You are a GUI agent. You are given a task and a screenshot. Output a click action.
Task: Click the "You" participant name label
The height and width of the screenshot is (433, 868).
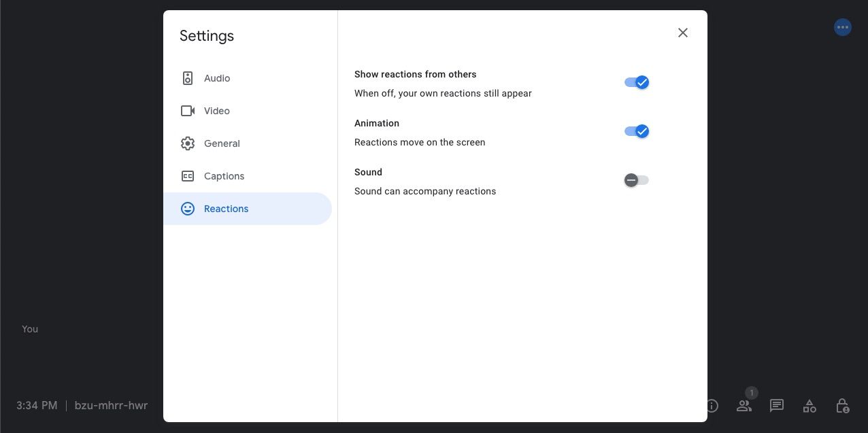30,329
